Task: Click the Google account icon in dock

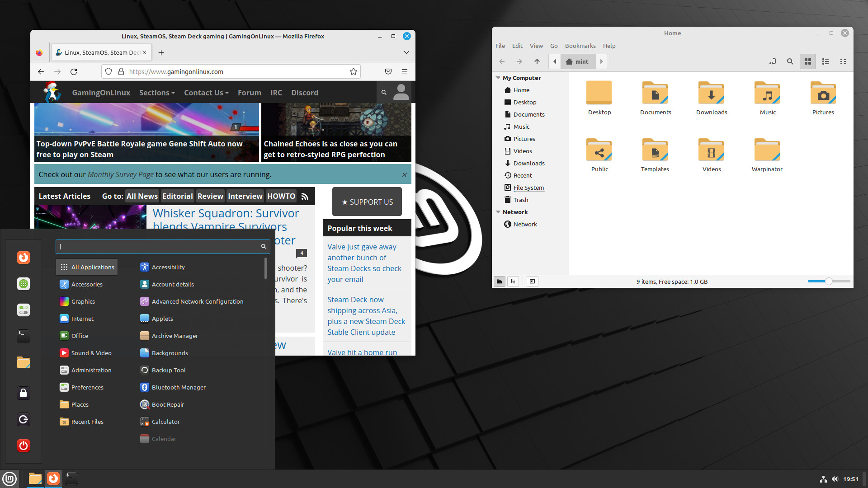Action: tap(24, 419)
